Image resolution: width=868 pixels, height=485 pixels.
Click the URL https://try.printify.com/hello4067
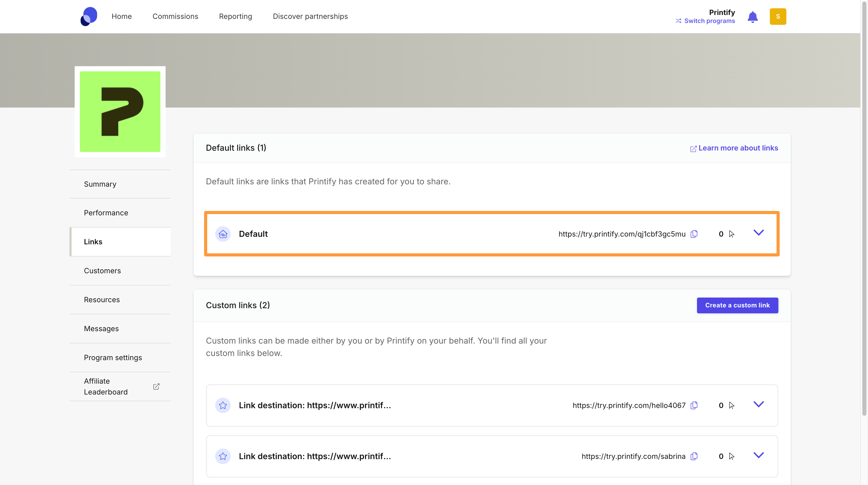click(629, 405)
